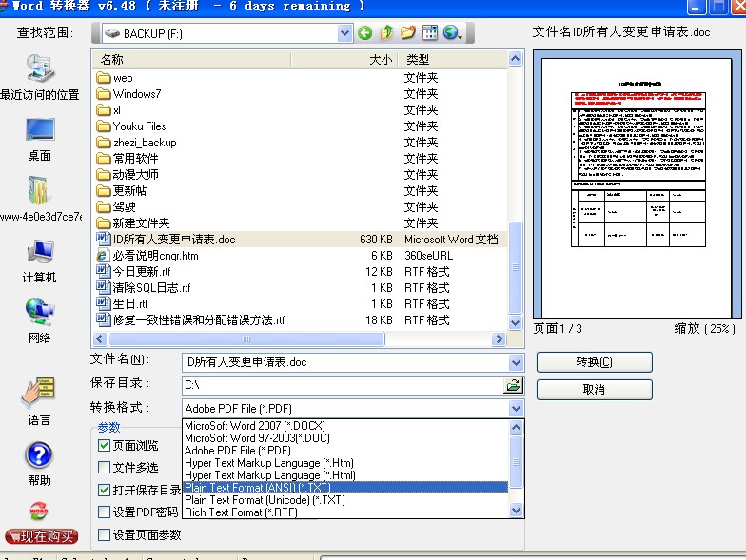Browse for save directory folder icon

(514, 385)
